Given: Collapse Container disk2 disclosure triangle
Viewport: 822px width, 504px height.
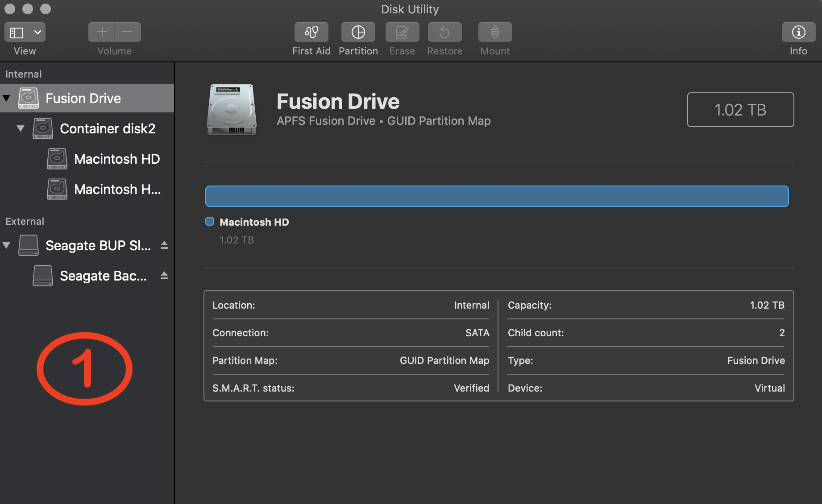Looking at the screenshot, I should [x=21, y=128].
